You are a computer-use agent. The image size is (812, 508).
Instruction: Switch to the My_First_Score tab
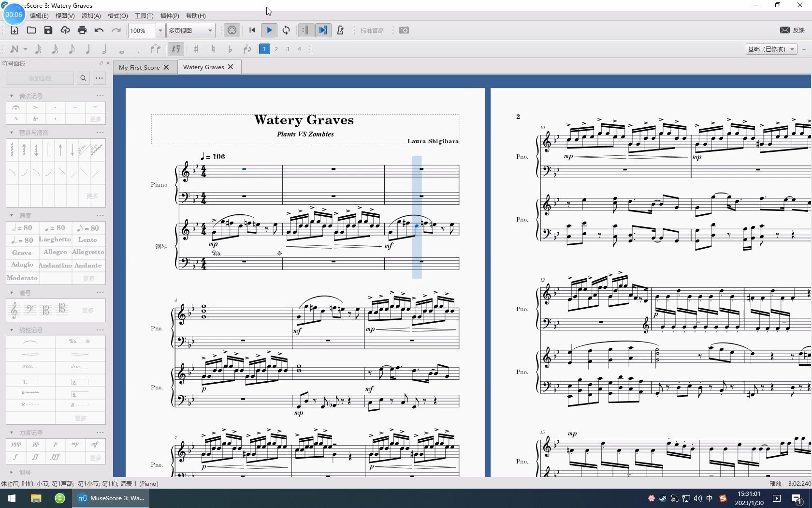pos(139,67)
